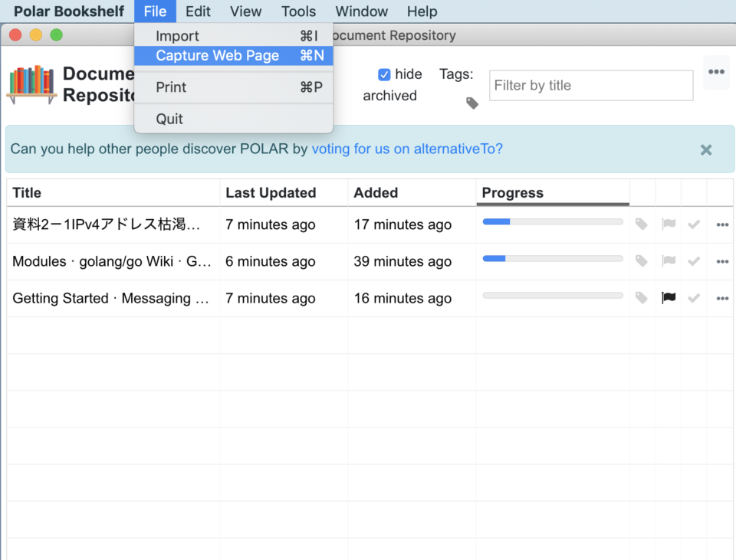Click the progress bar of Getting Started Messaging row
The width and height of the screenshot is (736, 560).
click(x=553, y=296)
